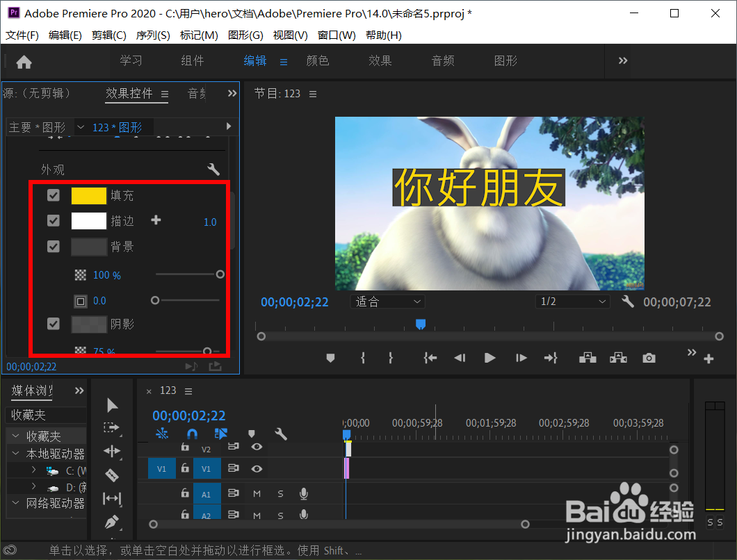The height and width of the screenshot is (560, 737).
Task: Open the 适合 zoom level dropdown
Action: click(x=387, y=302)
